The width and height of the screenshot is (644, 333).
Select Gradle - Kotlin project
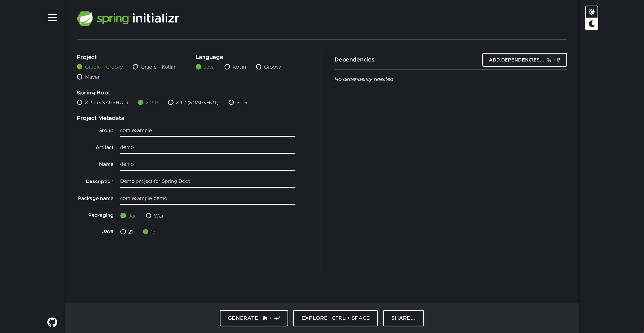tap(136, 67)
